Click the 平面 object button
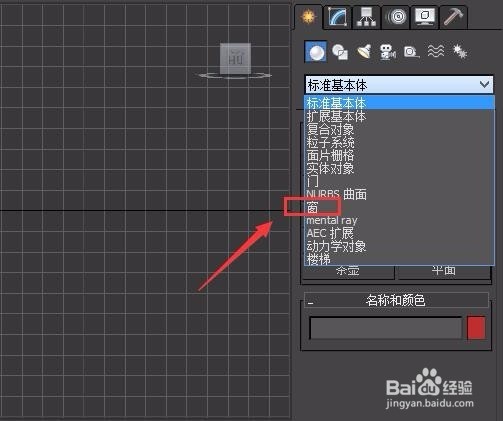The image size is (503, 421). pyautogui.click(x=444, y=272)
